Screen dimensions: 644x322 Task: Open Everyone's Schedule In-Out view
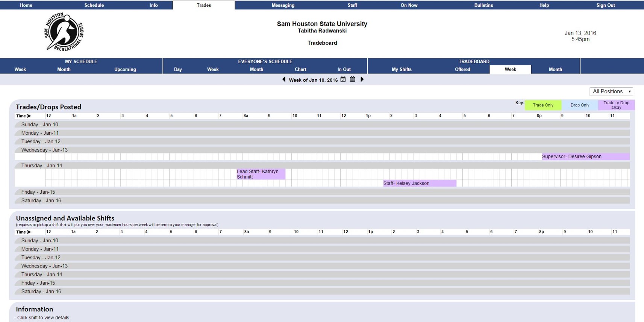click(x=344, y=69)
